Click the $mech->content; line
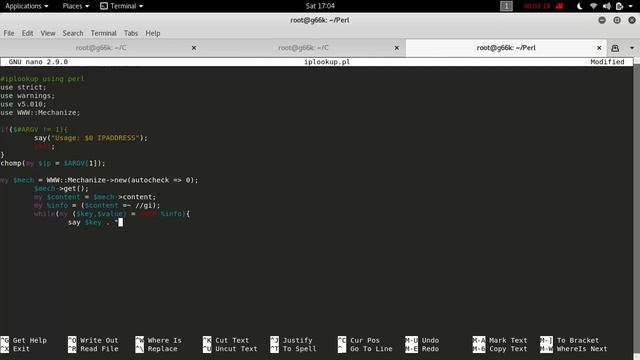This screenshot has width=640, height=360. point(95,197)
